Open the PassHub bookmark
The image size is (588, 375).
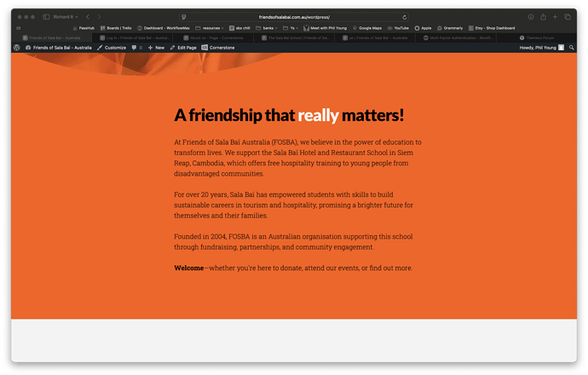[x=84, y=28]
